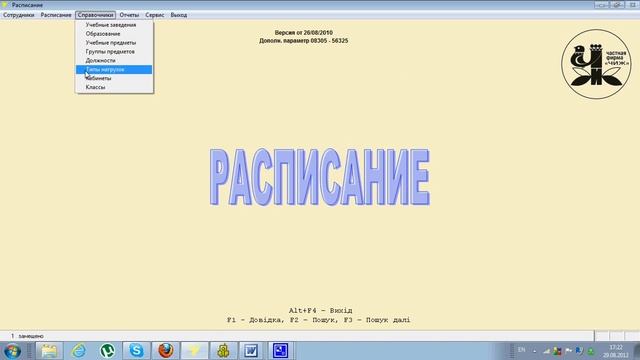The height and width of the screenshot is (360, 640).
Task: Switch to Microsoft Word taskbar icon
Action: [251, 351]
